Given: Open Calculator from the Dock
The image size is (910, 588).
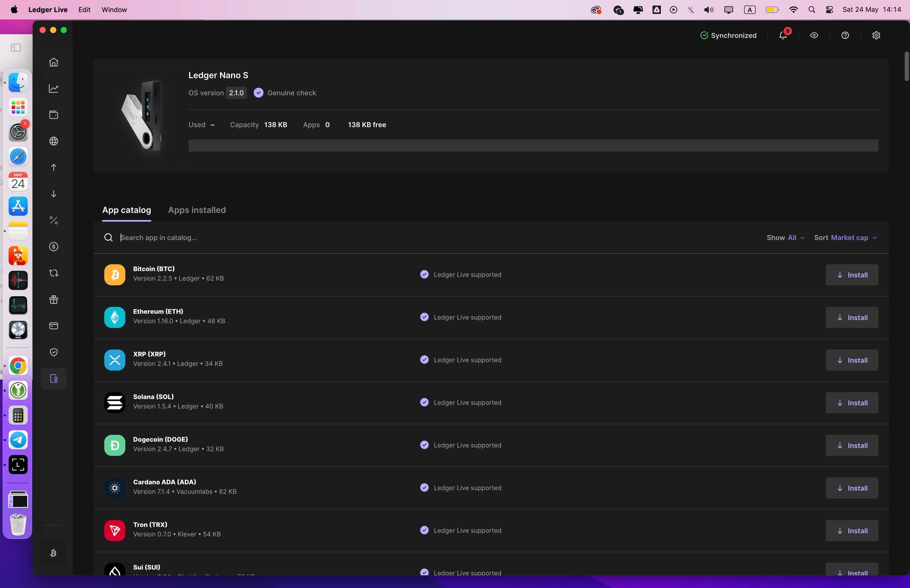Looking at the screenshot, I should point(18,415).
